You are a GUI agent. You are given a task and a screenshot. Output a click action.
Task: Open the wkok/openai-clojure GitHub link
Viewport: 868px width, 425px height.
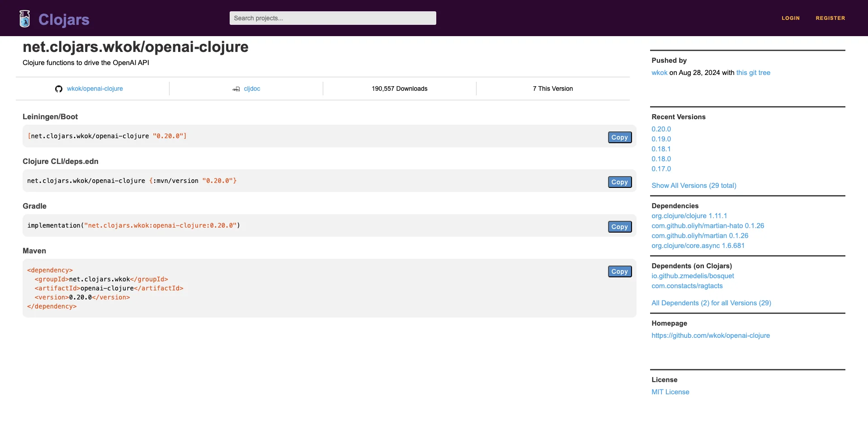point(95,89)
